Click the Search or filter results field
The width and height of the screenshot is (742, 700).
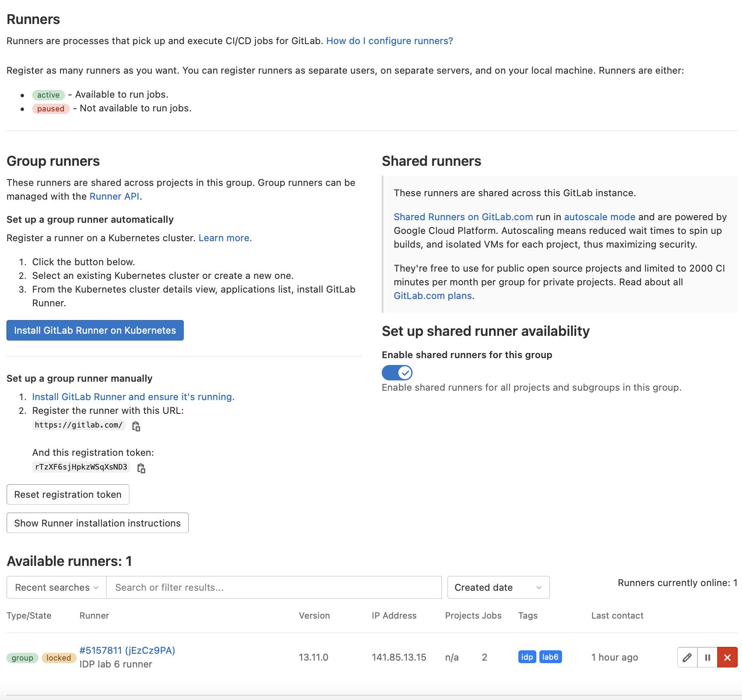point(274,587)
